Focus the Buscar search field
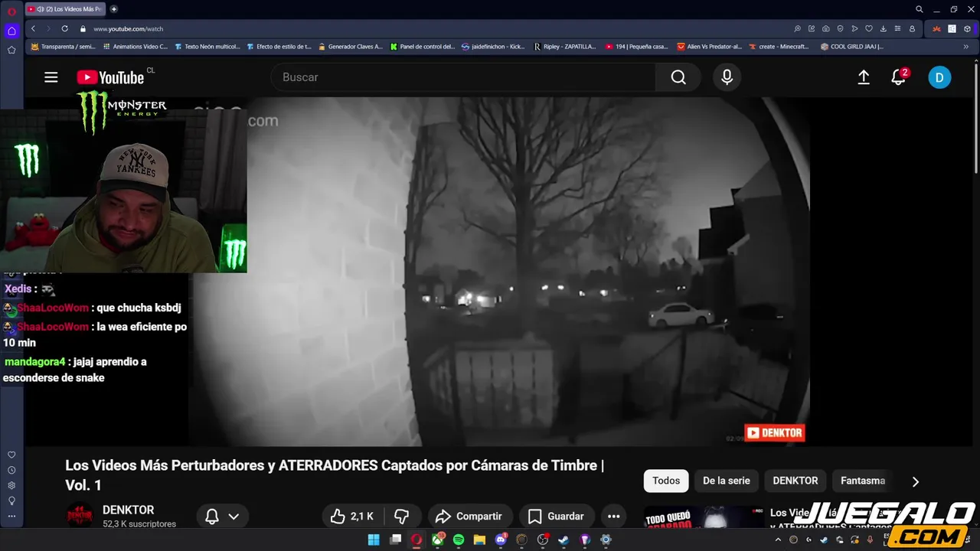The width and height of the screenshot is (980, 551). 462,77
